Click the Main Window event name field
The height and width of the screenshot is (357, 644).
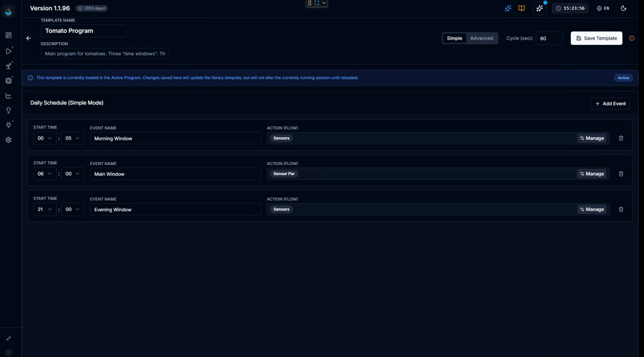pos(176,174)
